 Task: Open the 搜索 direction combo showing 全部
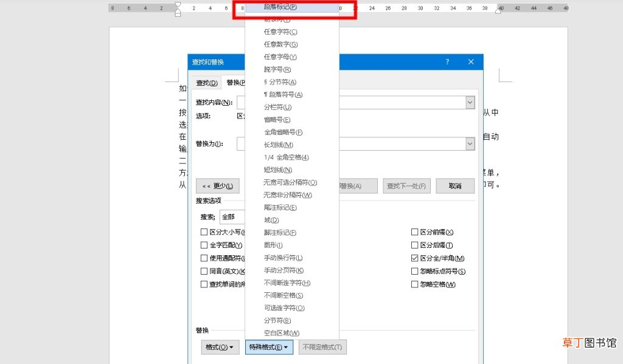point(232,217)
